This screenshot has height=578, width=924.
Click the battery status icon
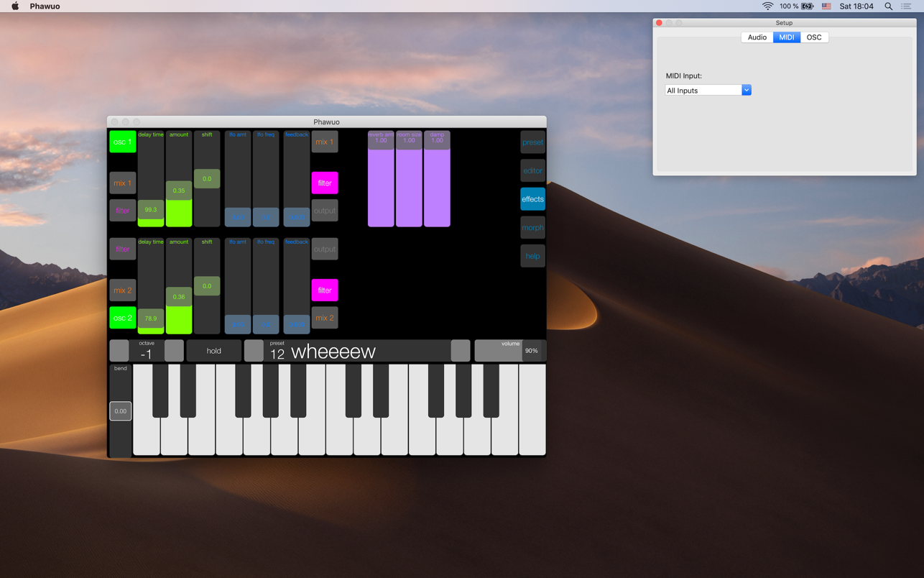[808, 6]
